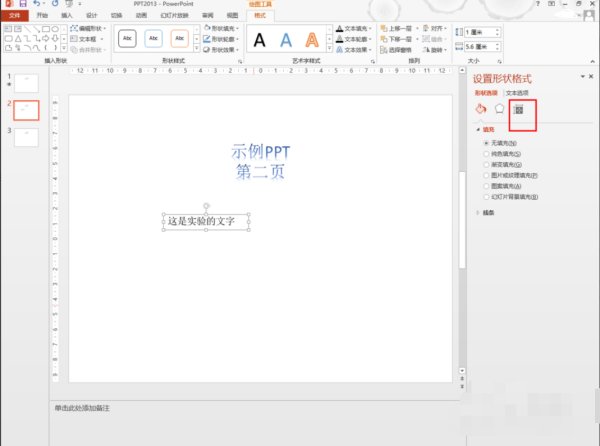This screenshot has width=600, height=446.
Task: Apply the black A WordArt style
Action: click(259, 40)
